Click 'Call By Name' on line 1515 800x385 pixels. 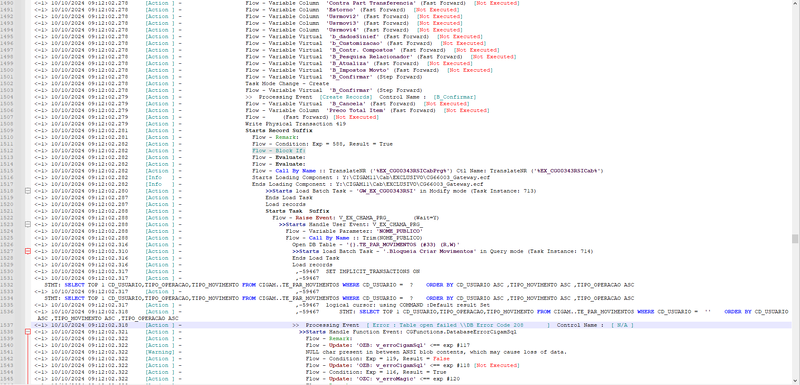tap(295, 171)
